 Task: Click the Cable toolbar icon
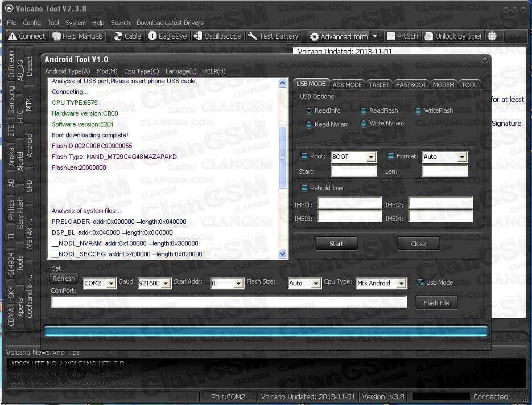coord(118,36)
